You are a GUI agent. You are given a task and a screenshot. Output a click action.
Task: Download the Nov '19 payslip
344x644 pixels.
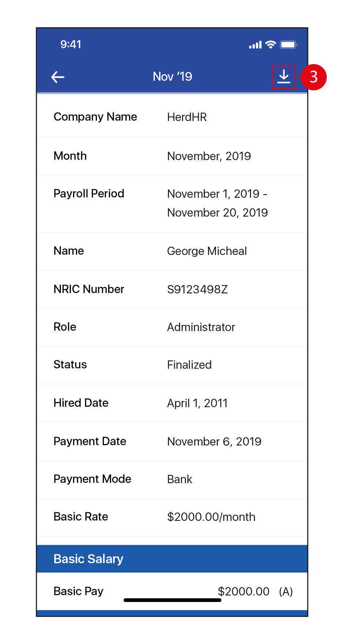click(x=284, y=77)
